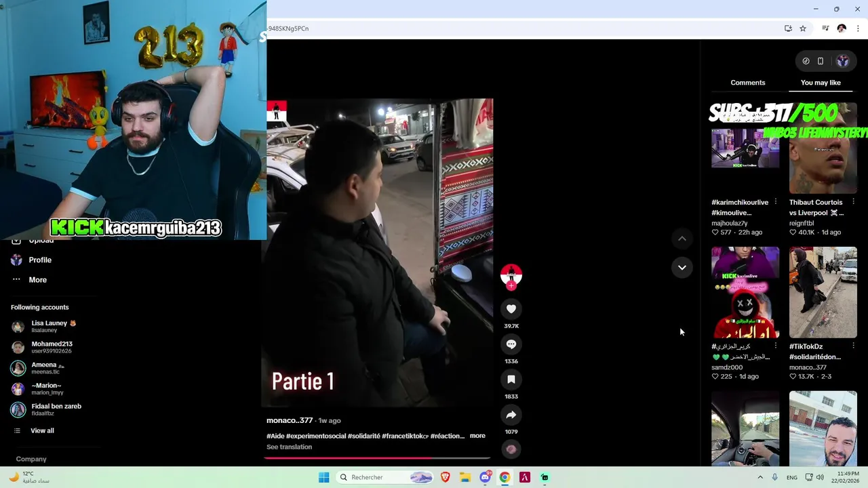
Task: Click the microphone tray icon
Action: 774,477
